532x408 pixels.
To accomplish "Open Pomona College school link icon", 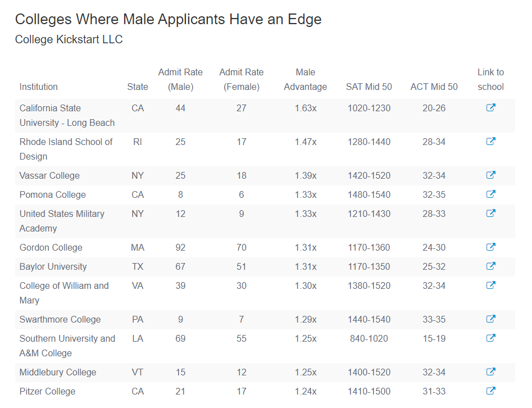I will pos(490,194).
